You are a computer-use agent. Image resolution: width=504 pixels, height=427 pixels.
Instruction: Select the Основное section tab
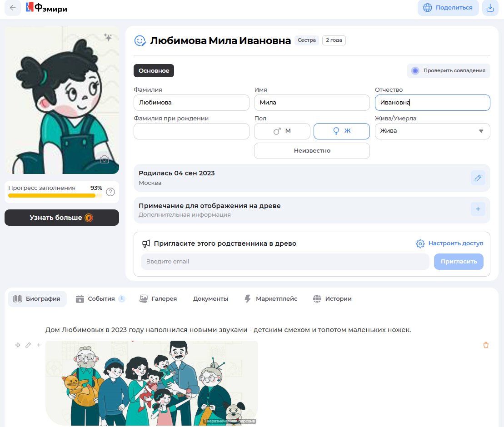[154, 71]
